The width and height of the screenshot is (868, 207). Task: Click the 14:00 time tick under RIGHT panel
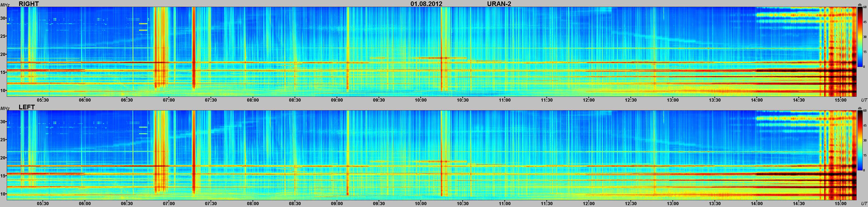(757, 100)
